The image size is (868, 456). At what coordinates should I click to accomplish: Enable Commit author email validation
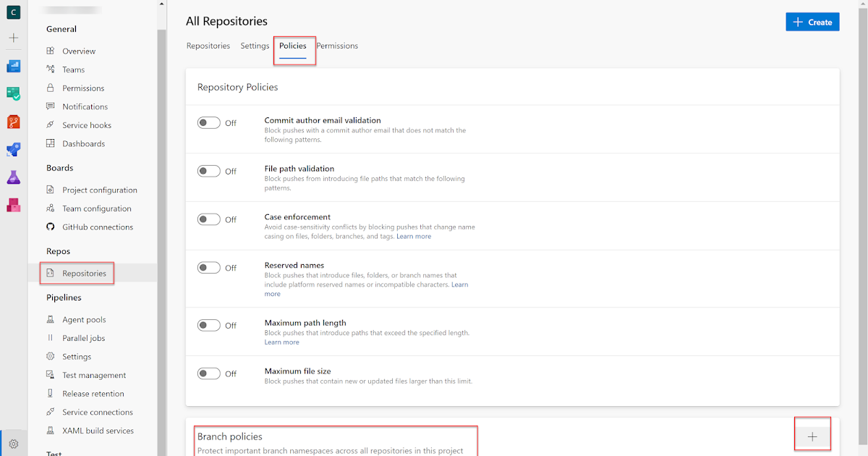tap(208, 122)
